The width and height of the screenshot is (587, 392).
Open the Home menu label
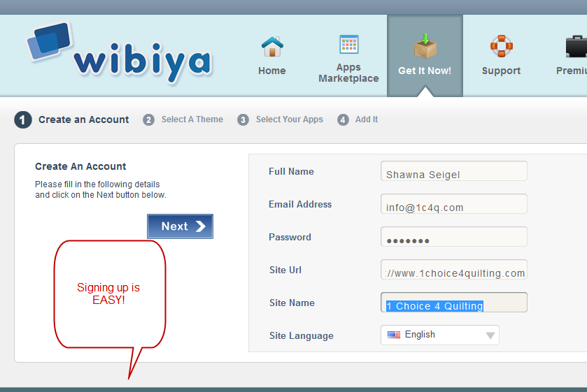pos(272,71)
